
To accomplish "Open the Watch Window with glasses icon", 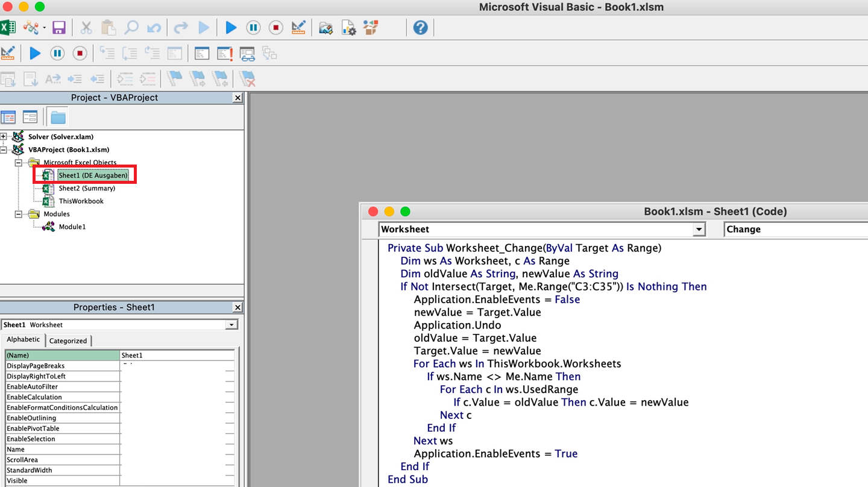I will [247, 54].
